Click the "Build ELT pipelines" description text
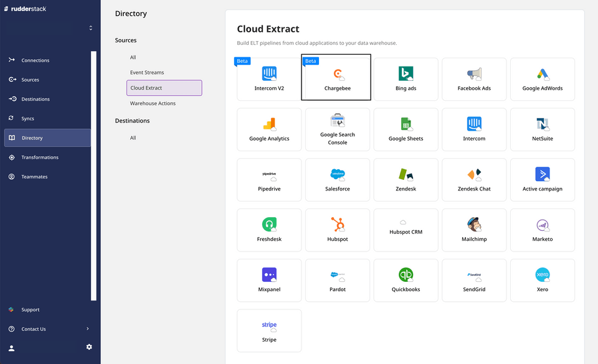Screen dimensions: 598x364 (x=317, y=43)
